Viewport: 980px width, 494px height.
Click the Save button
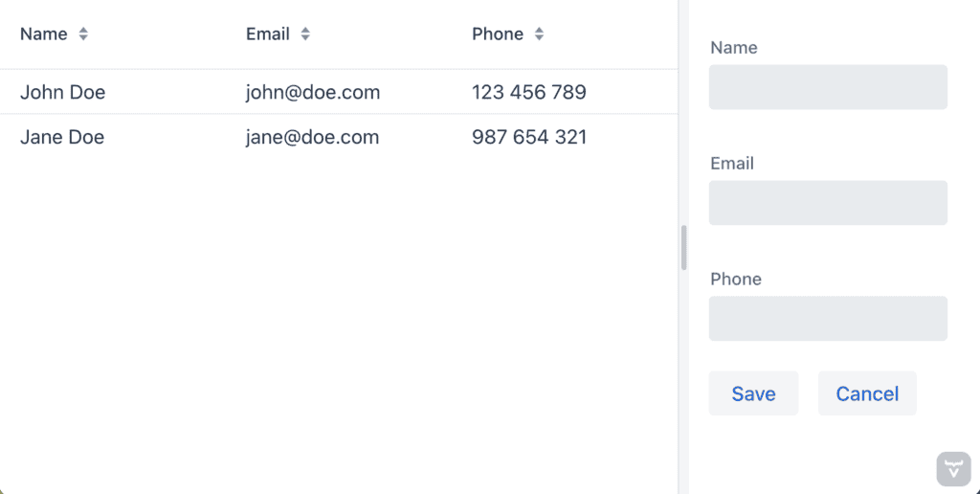(753, 393)
